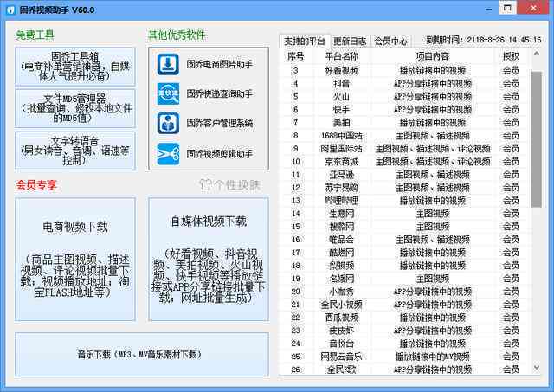Select the 小咖秀 row
554x392 pixels.
pos(404,292)
